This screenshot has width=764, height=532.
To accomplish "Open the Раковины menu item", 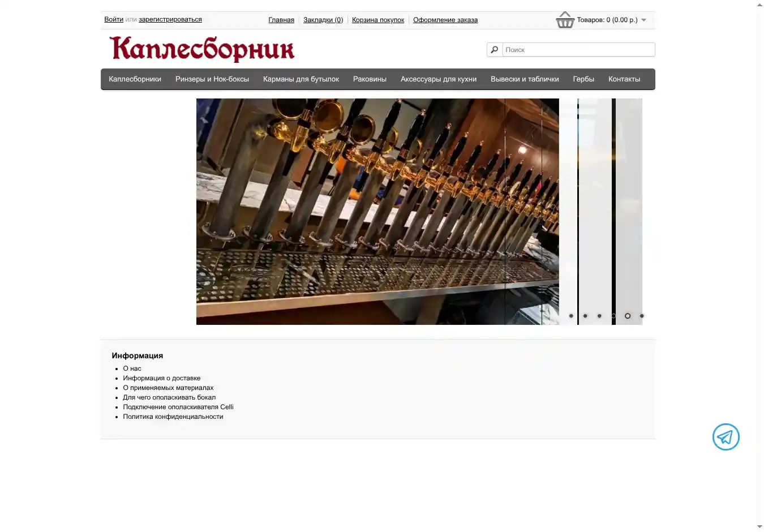I will click(x=370, y=79).
